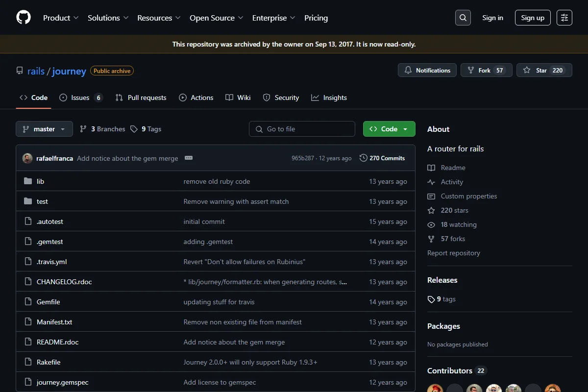
Task: Open the lib folder
Action: (40, 181)
